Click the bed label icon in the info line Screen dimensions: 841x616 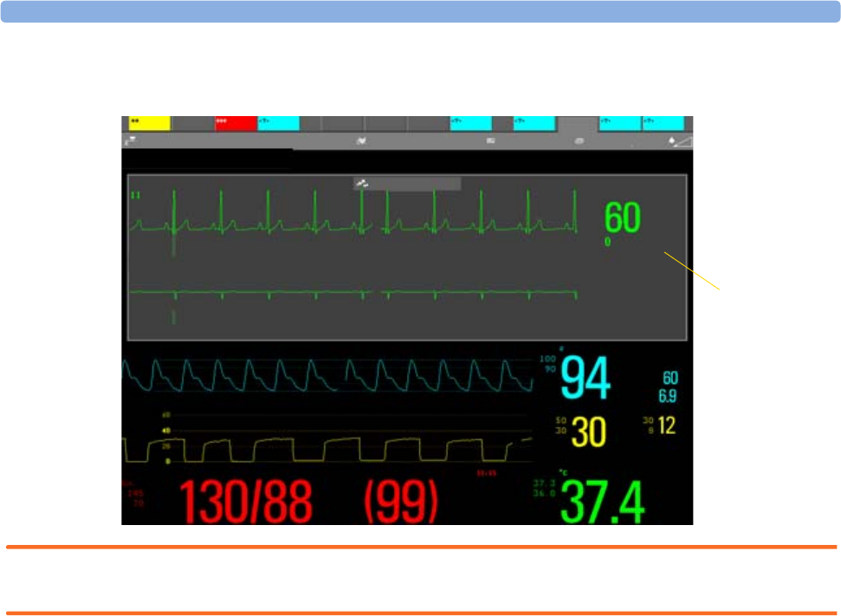click(490, 140)
